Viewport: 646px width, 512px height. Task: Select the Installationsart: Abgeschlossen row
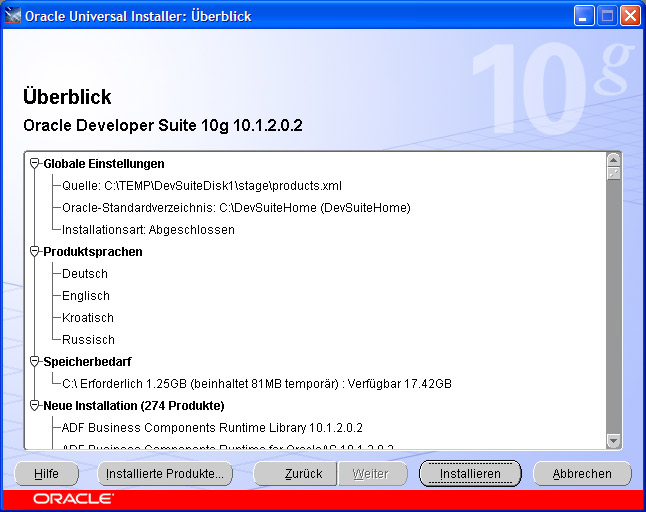(x=148, y=229)
